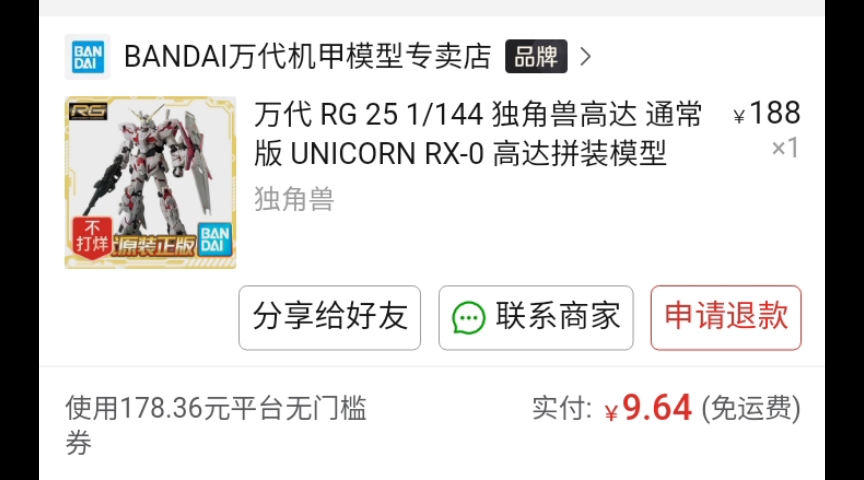Tap the red 不打烊 badge on thumbnail

[92, 236]
